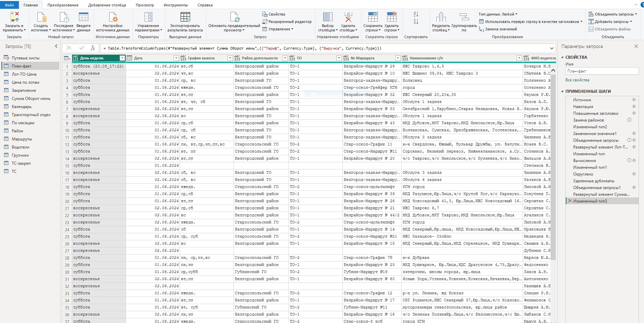
Task: Switch to the Справка tab
Action: 205,5
